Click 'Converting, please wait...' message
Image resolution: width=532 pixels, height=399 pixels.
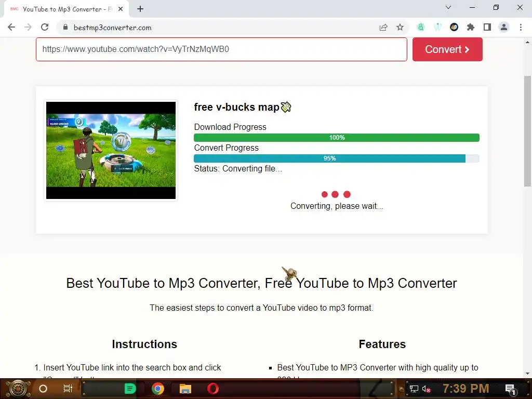pos(337,206)
